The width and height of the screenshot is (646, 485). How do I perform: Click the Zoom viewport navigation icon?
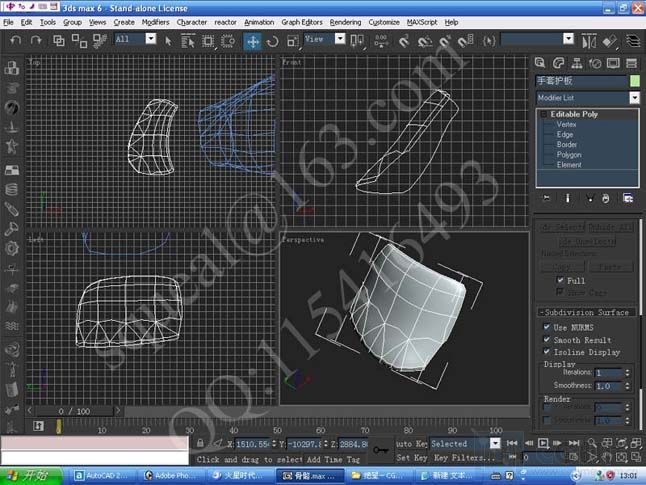tap(592, 443)
